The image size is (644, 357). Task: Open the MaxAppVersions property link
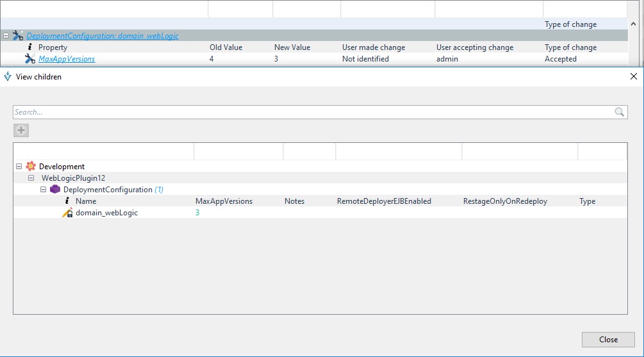(67, 59)
